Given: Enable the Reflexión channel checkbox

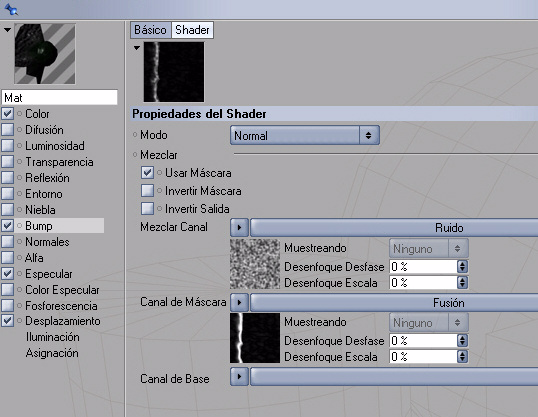Looking at the screenshot, I should [x=8, y=177].
